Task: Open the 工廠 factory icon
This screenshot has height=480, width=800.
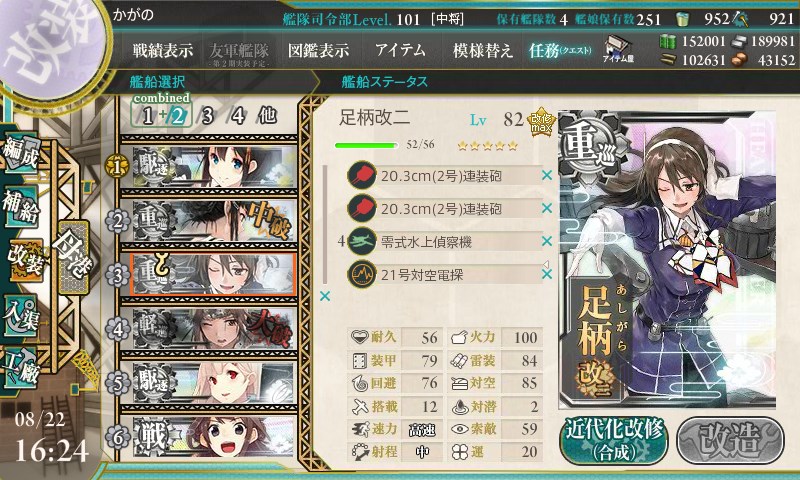Action: coord(21,368)
